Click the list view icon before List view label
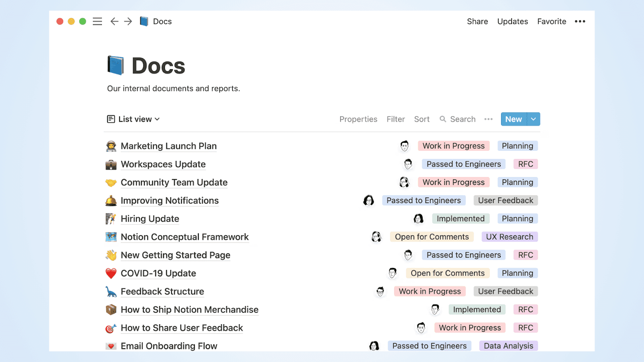Image resolution: width=644 pixels, height=362 pixels. 111,119
